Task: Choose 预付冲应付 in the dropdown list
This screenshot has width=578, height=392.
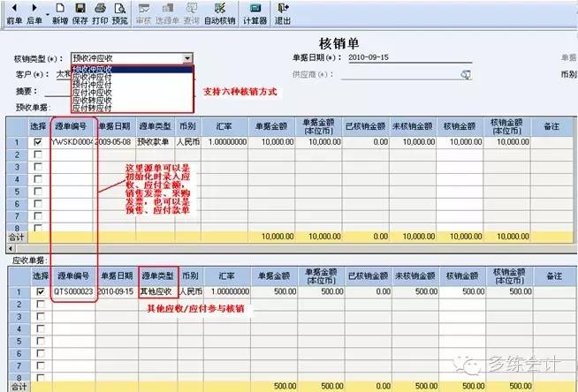Action: tap(133, 85)
